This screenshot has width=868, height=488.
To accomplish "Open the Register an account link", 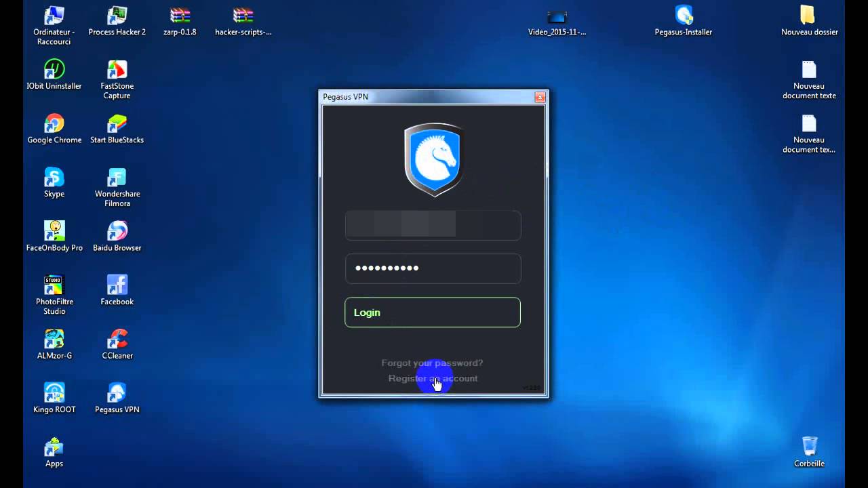I will [x=433, y=378].
